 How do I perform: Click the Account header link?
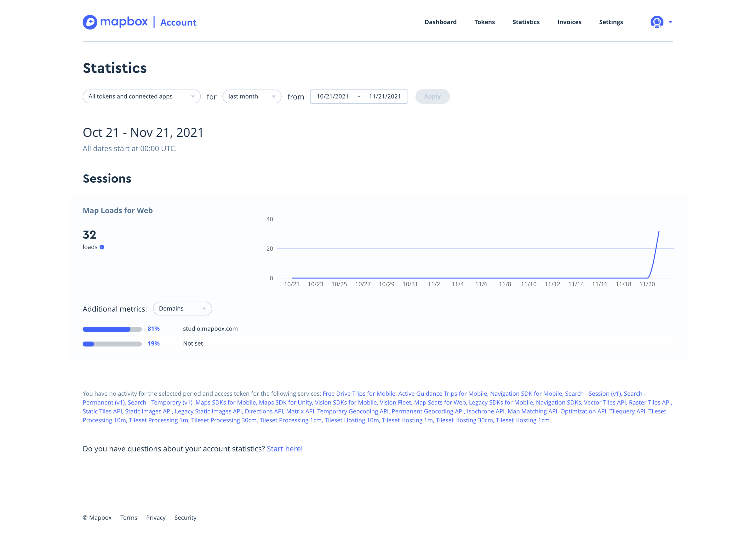pos(178,22)
